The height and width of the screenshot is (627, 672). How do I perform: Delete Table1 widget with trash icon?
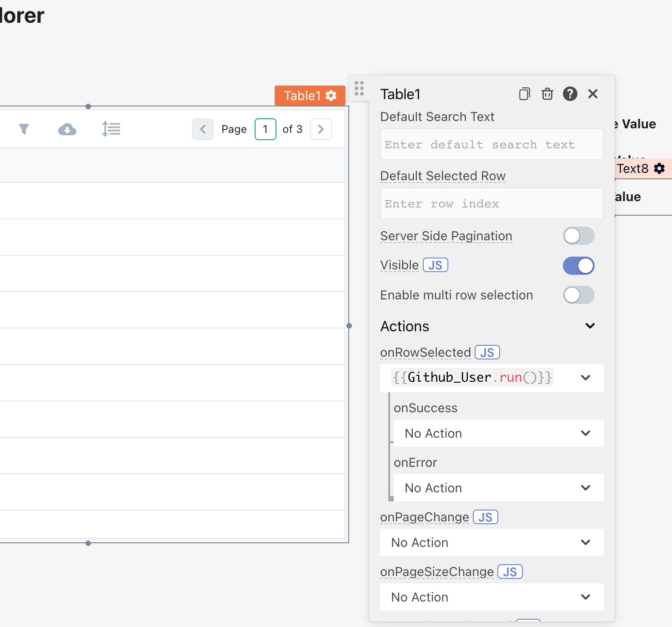(x=547, y=94)
